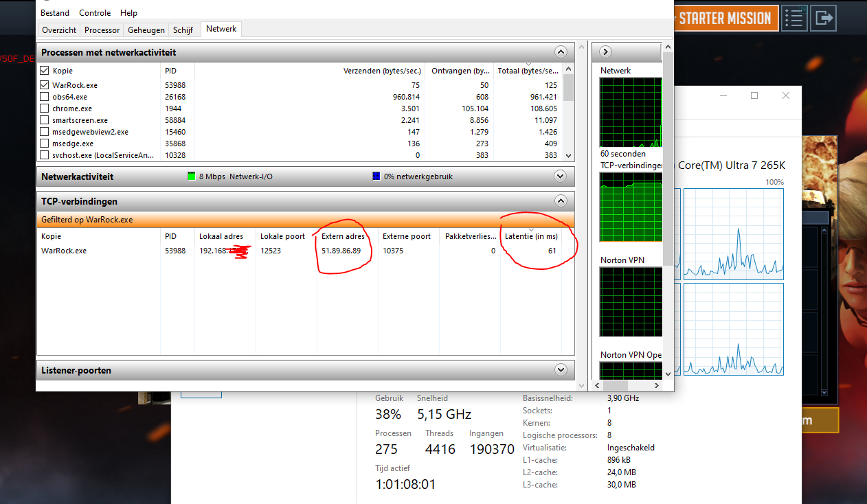The image size is (867, 504).
Task: Uncheck the WarRock.exe process checkbox
Action: coord(45,85)
